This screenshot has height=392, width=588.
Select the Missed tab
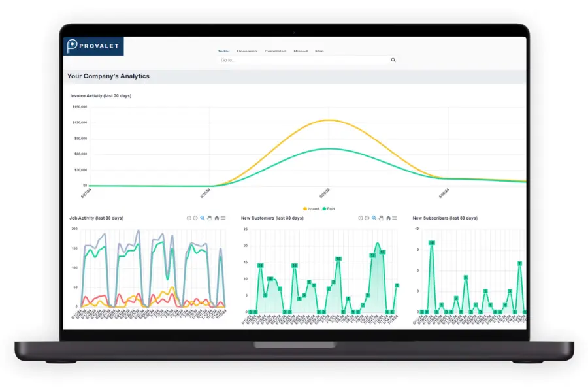coord(301,51)
